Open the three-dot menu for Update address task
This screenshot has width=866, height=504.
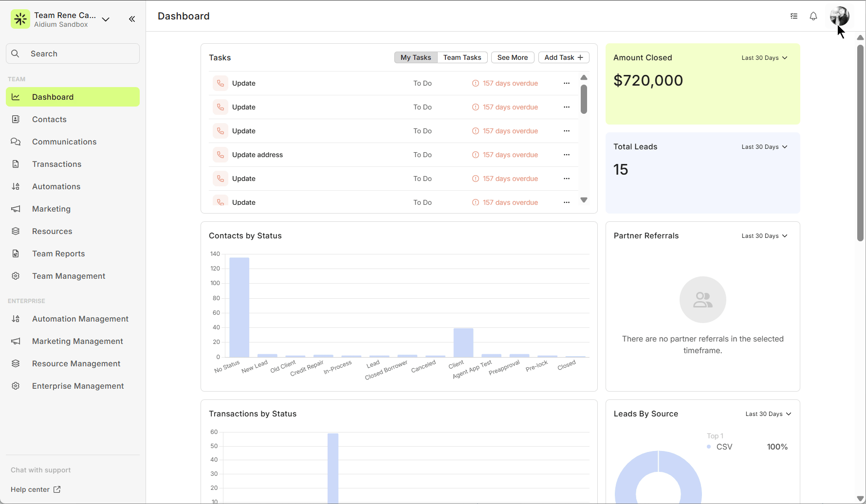coord(566,155)
